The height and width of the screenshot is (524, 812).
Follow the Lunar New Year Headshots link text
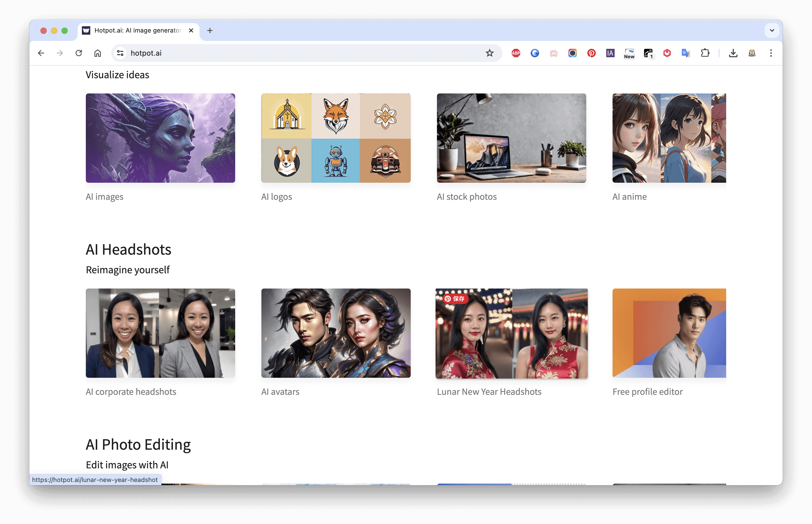pyautogui.click(x=489, y=392)
